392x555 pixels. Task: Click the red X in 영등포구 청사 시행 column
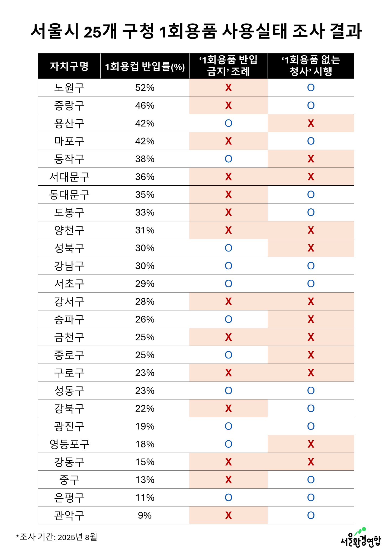point(311,444)
